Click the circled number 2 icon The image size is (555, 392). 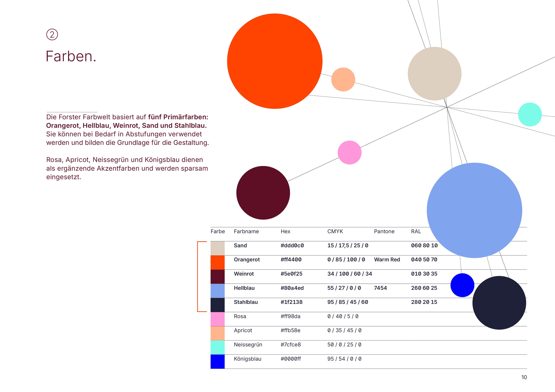click(52, 35)
